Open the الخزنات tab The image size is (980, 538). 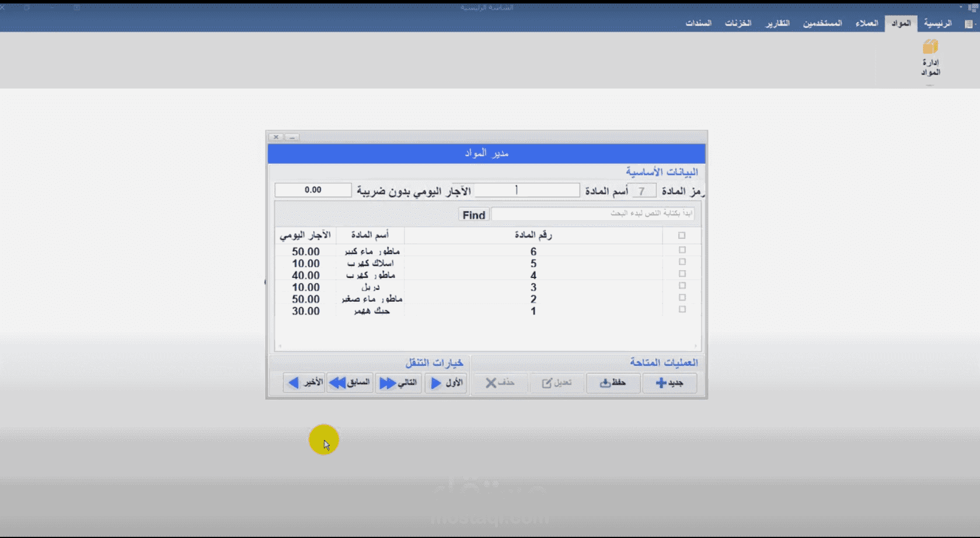click(738, 23)
